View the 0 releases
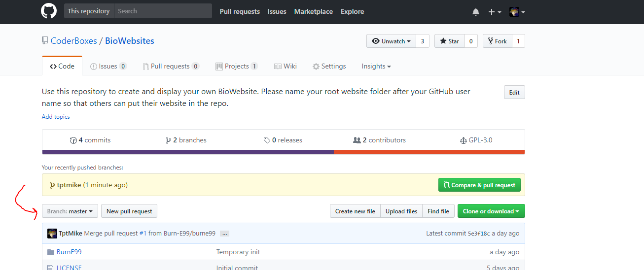This screenshot has height=270, width=644. click(283, 140)
